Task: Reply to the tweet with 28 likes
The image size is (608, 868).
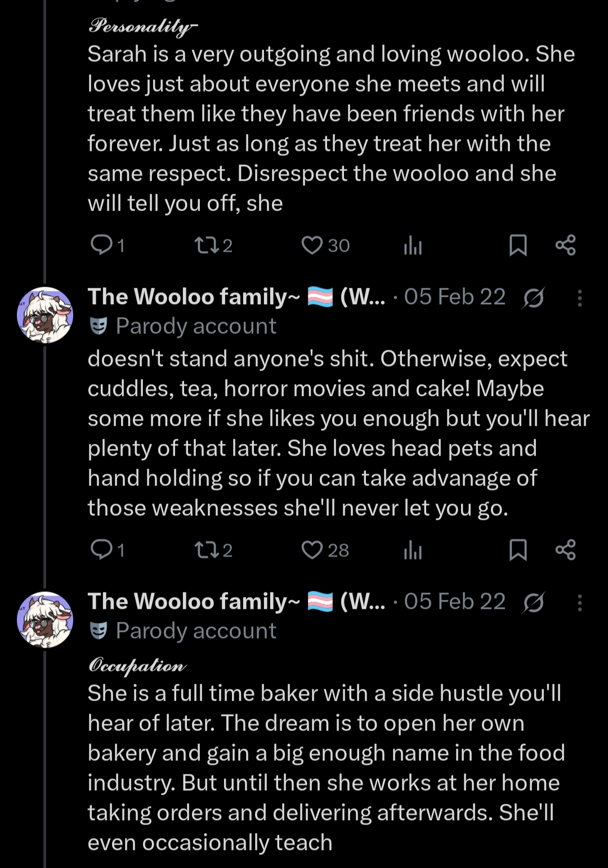Action: [102, 550]
